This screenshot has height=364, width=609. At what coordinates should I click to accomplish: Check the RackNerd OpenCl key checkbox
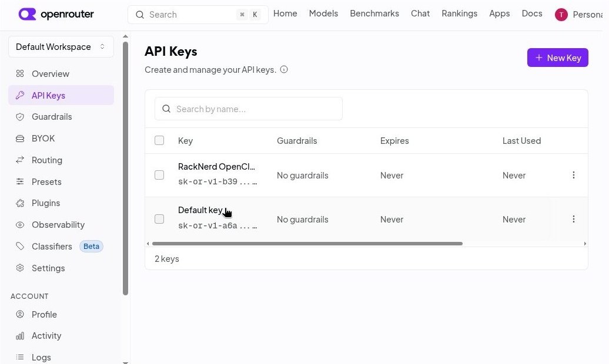[159, 175]
